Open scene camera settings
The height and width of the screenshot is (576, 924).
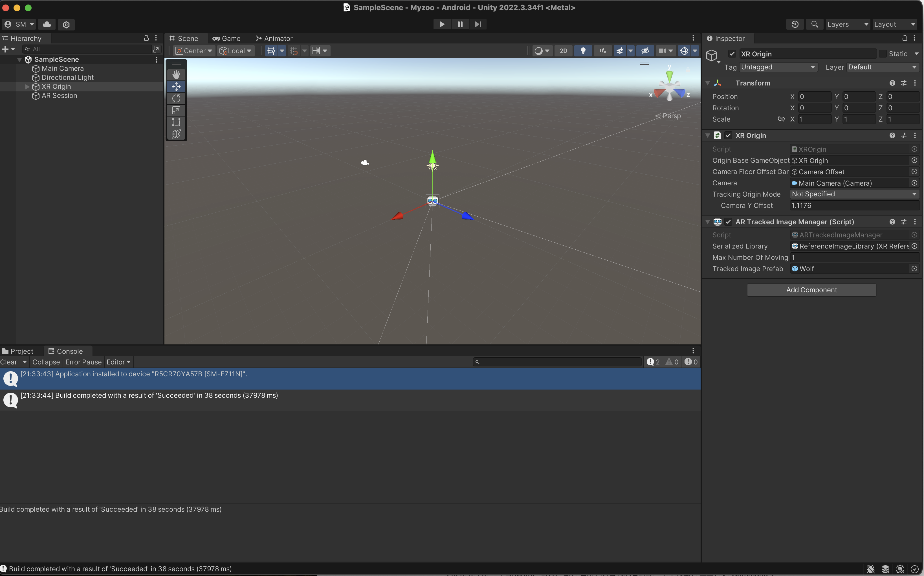click(x=666, y=51)
